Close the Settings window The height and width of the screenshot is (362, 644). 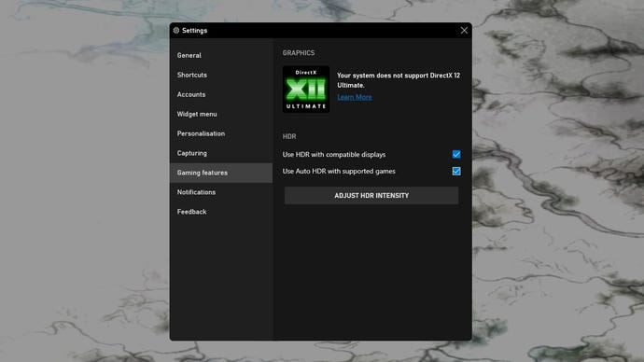[x=464, y=31]
